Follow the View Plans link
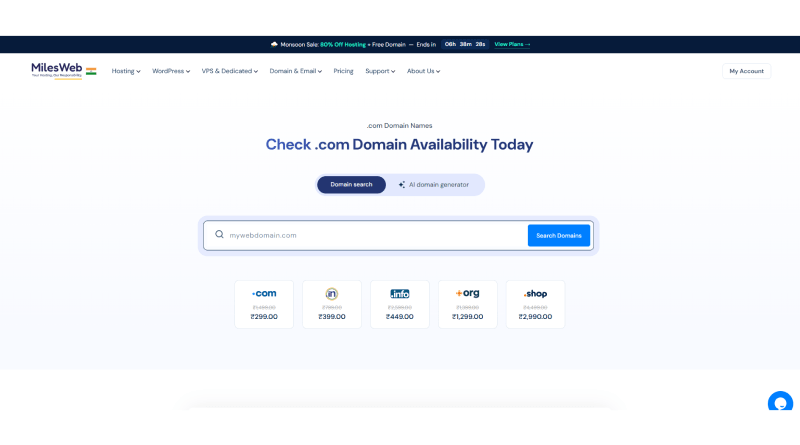This screenshot has width=800, height=445. pyautogui.click(x=512, y=44)
